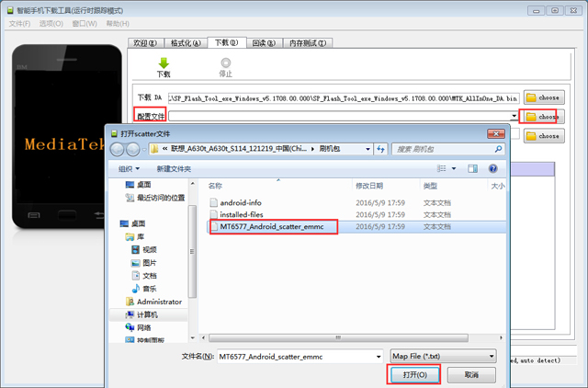Image resolution: width=588 pixels, height=388 pixels.
Task: Click the Download DA path field
Action: coord(344,98)
